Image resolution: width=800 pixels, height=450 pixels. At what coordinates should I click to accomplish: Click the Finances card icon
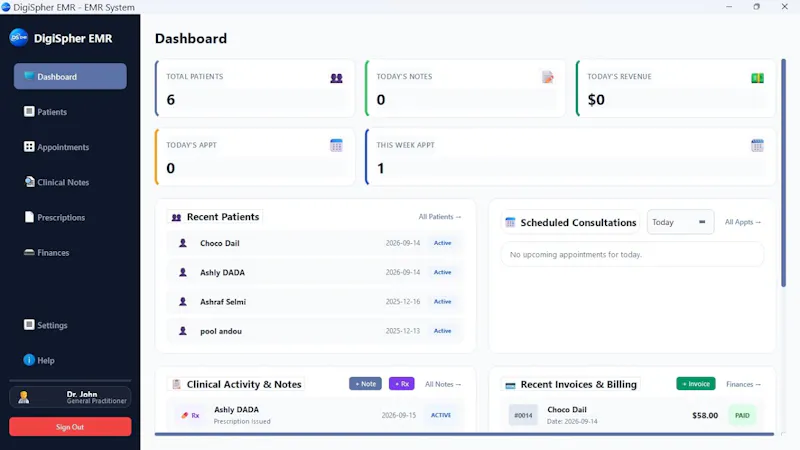point(29,252)
